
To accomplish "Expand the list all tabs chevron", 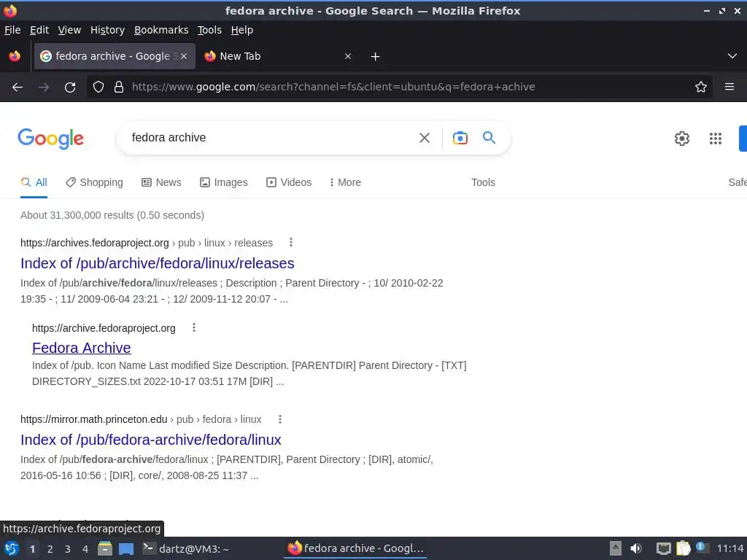I will (x=732, y=56).
